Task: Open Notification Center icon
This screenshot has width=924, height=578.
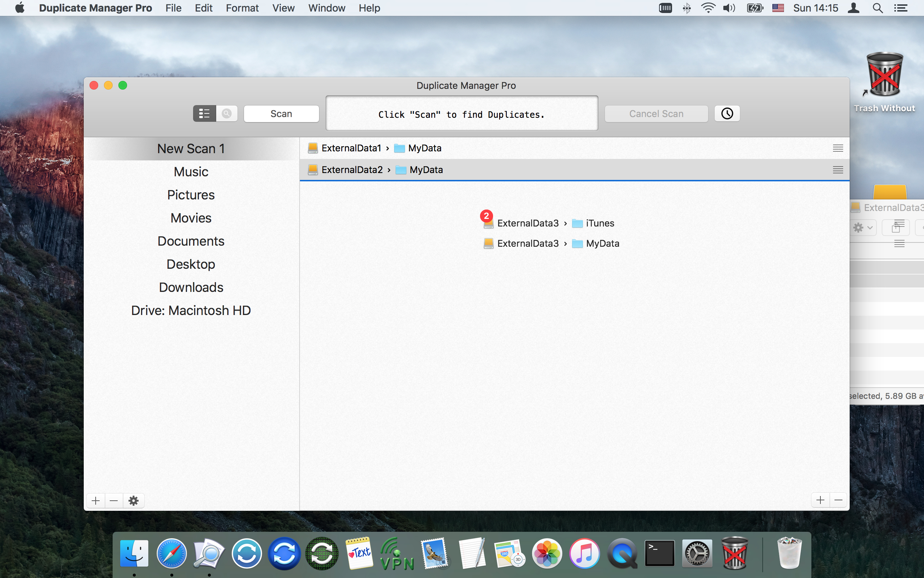Action: pyautogui.click(x=901, y=8)
